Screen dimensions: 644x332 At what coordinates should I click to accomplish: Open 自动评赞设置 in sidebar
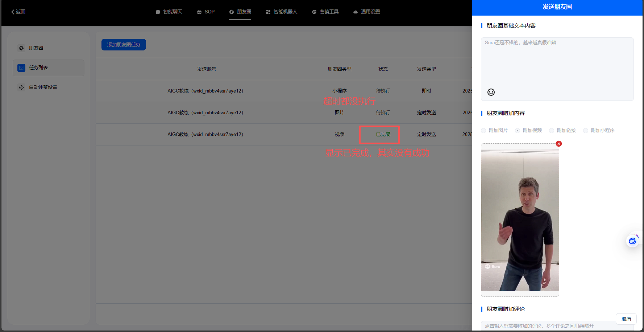point(43,87)
